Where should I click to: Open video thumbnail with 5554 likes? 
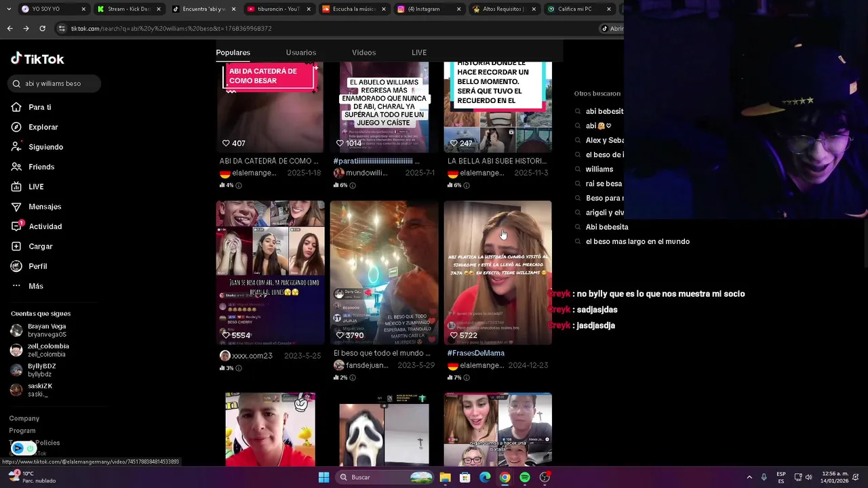click(x=270, y=272)
